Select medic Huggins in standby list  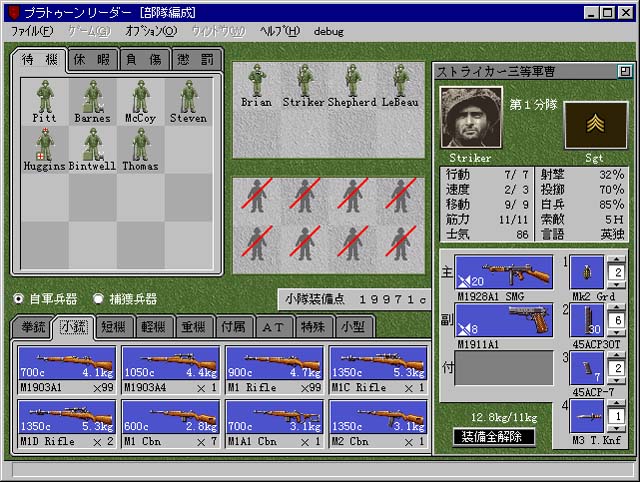pos(44,149)
